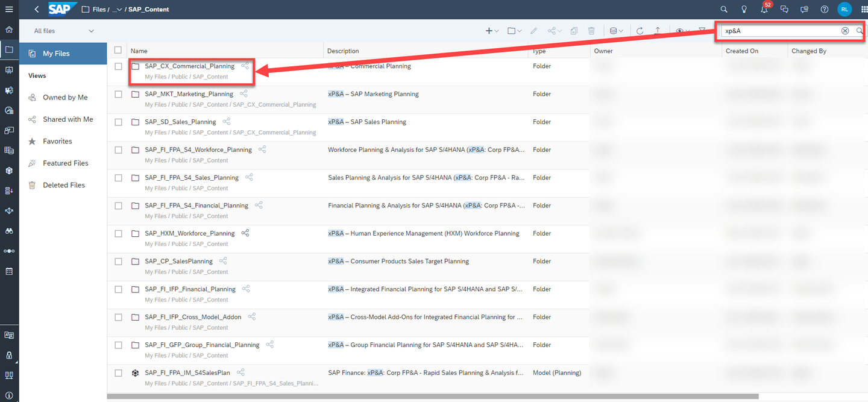Open the Help question mark icon

point(825,9)
